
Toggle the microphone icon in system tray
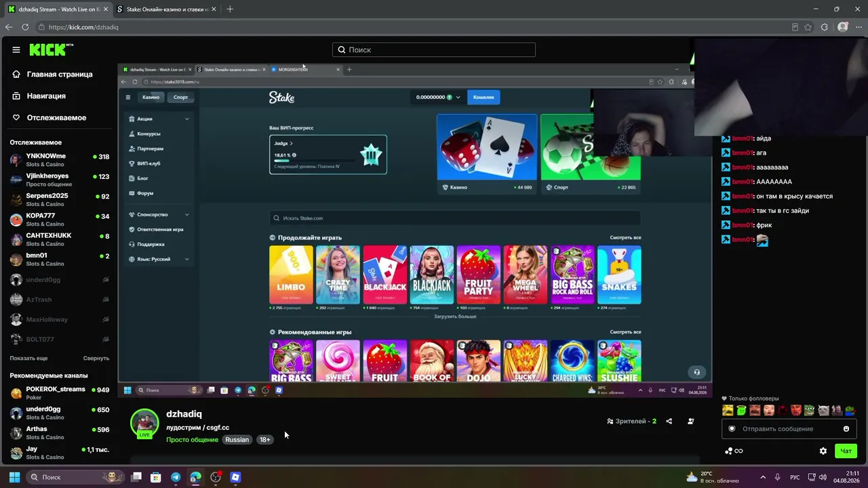tap(777, 477)
